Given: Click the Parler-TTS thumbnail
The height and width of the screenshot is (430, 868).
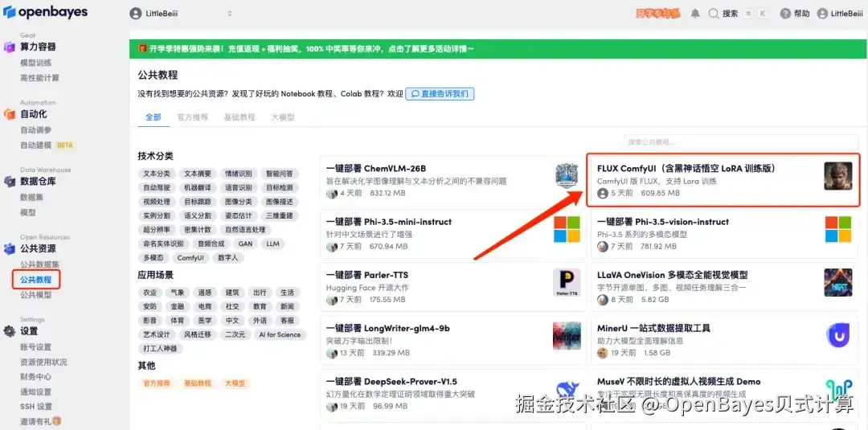Looking at the screenshot, I should pos(567,282).
